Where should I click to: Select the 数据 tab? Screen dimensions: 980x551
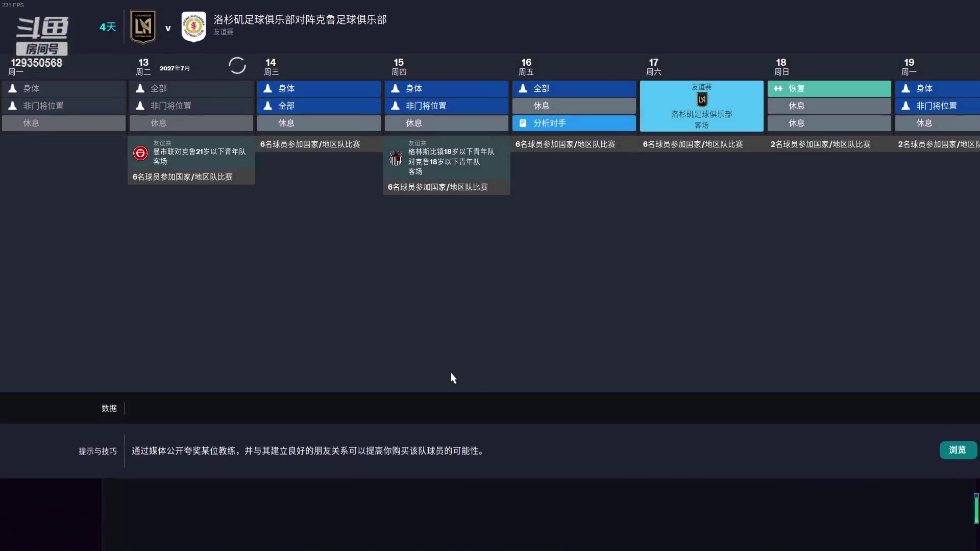(x=109, y=408)
